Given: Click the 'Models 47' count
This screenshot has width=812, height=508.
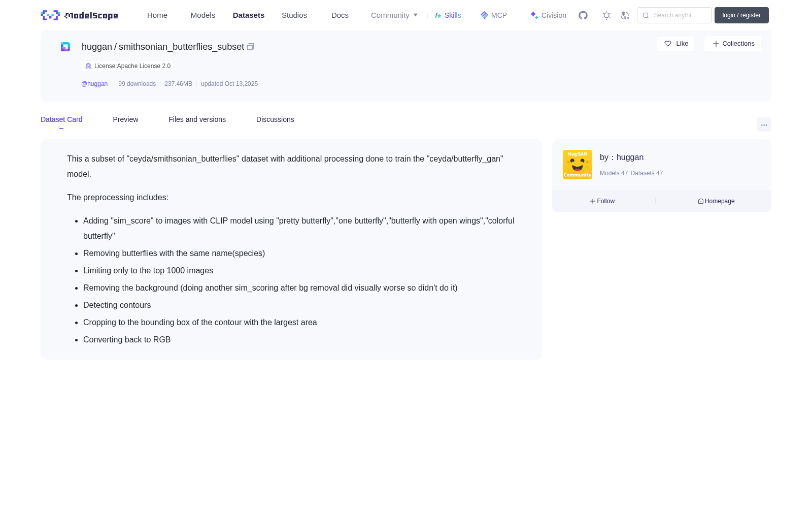Looking at the screenshot, I should [x=614, y=173].
